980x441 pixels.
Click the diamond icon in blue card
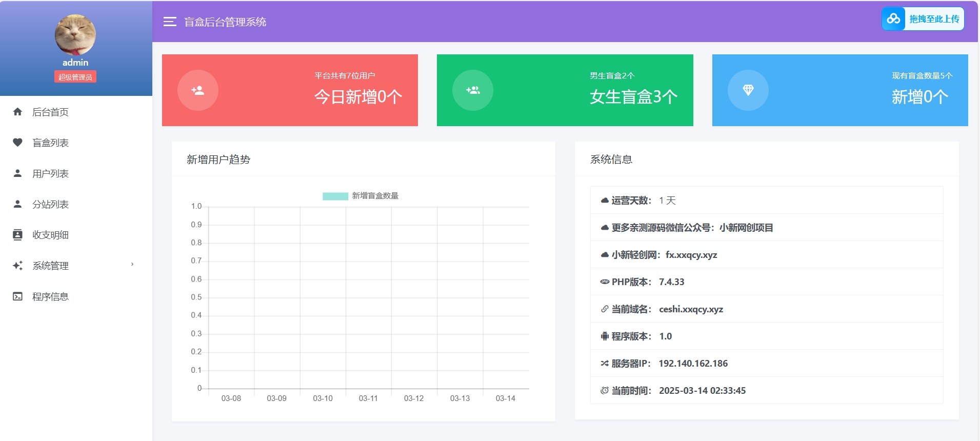coord(748,90)
